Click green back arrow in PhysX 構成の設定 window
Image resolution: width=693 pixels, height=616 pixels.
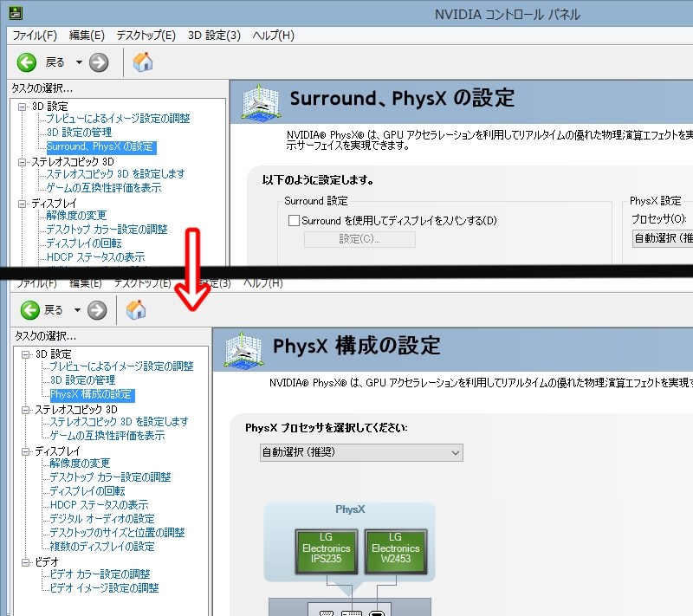coord(29,310)
